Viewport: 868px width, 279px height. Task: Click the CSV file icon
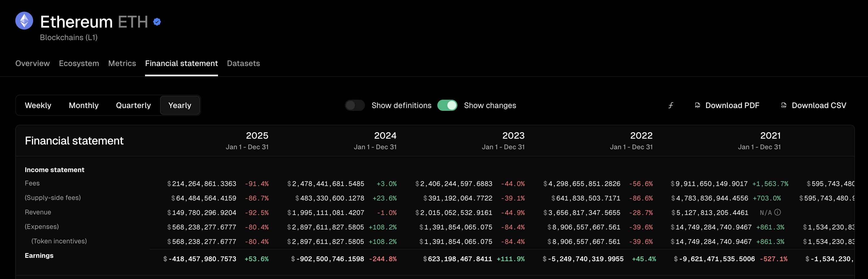[x=784, y=106]
